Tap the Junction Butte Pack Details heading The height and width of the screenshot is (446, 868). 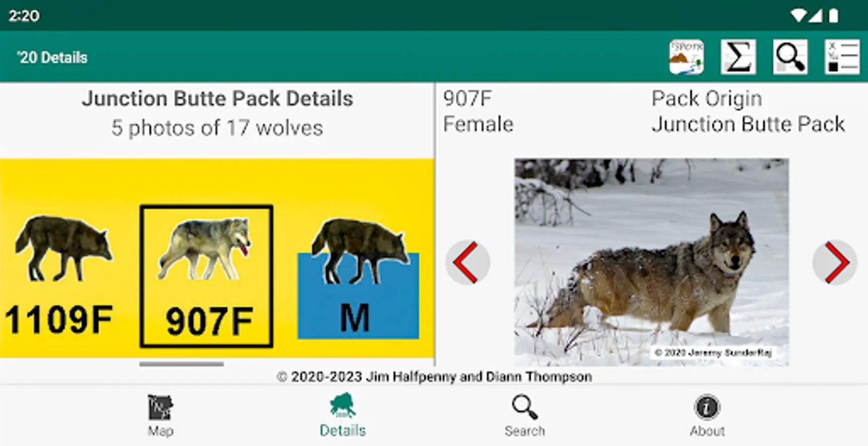pos(217,99)
